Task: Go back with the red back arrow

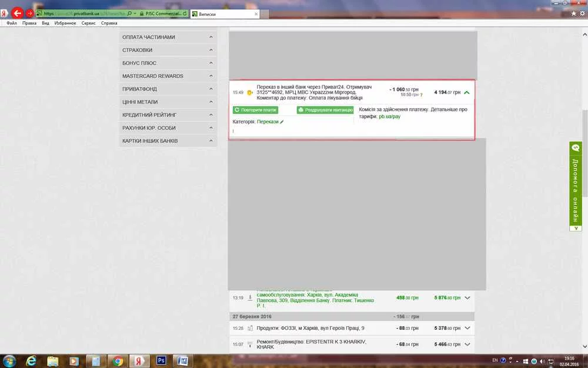Action: 17,13
